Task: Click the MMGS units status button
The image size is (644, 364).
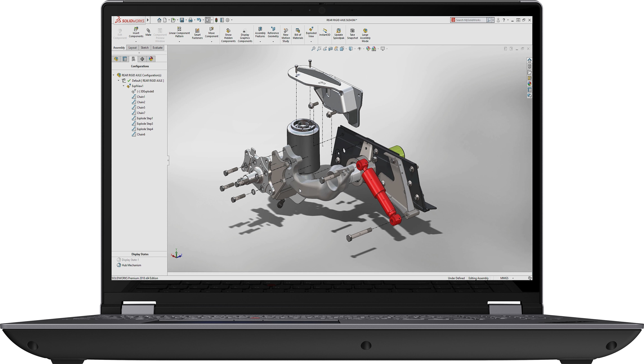Action: (504, 278)
